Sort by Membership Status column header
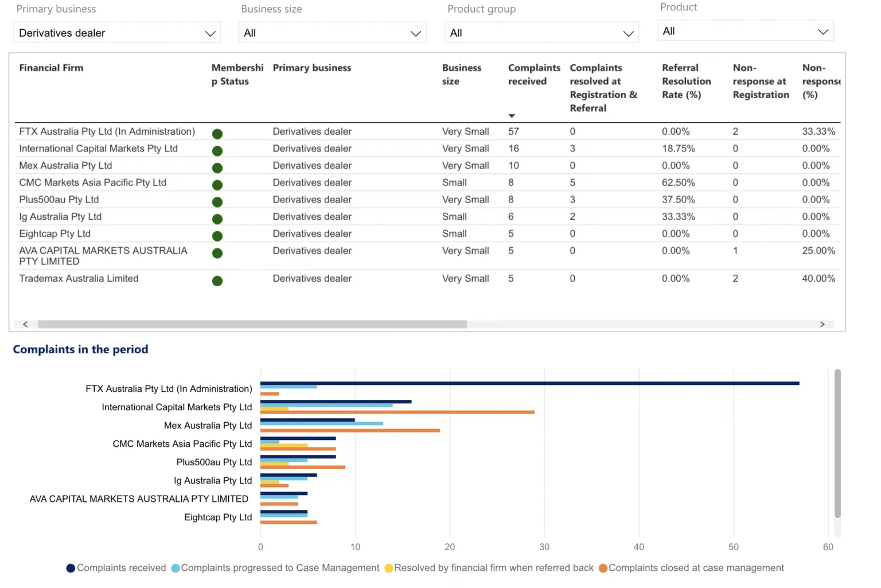Screen dimensions: 881x588 (237, 75)
